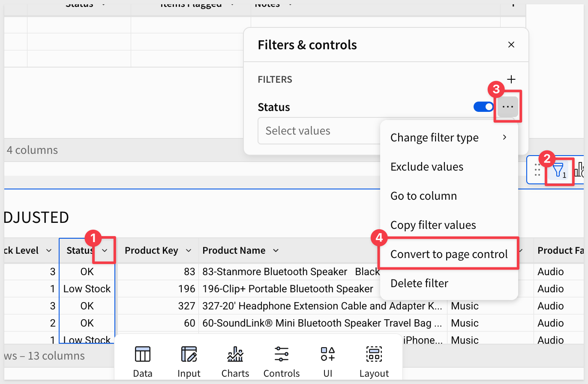Click Delete filter in menu
This screenshot has width=588, height=384.
(x=419, y=283)
